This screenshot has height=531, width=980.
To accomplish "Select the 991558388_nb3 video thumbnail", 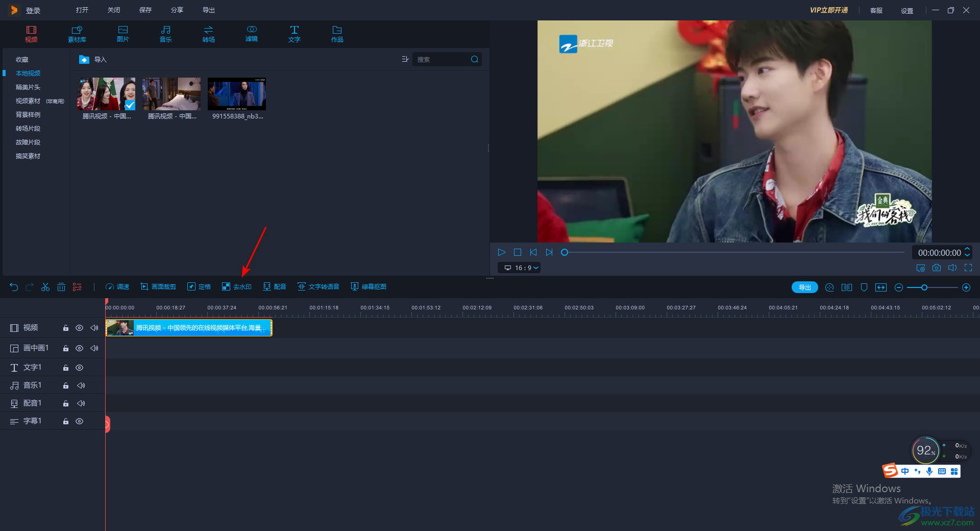I will point(237,94).
